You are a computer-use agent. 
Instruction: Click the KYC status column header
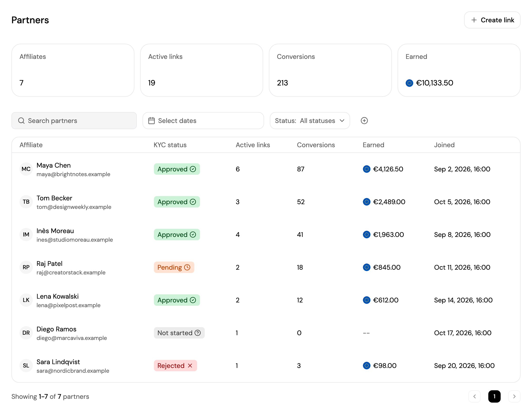170,145
